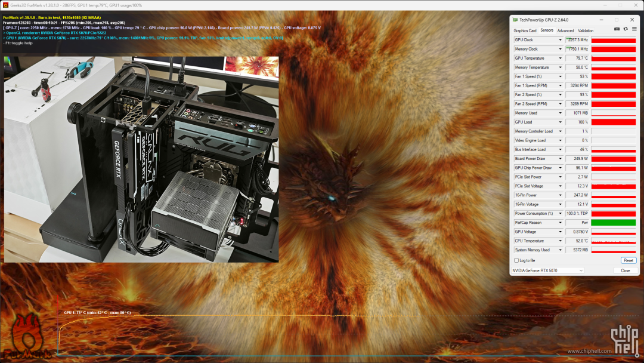
Task: Expand the CPU Temperature sensor dropdown
Action: [560, 241]
